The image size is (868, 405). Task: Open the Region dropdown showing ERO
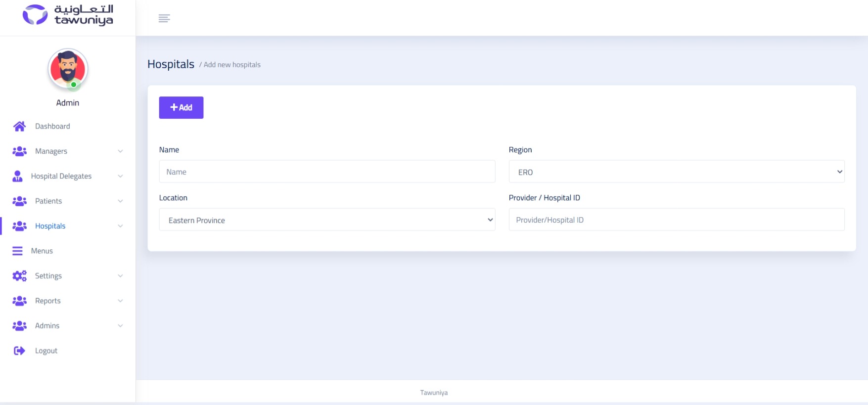[x=676, y=172]
